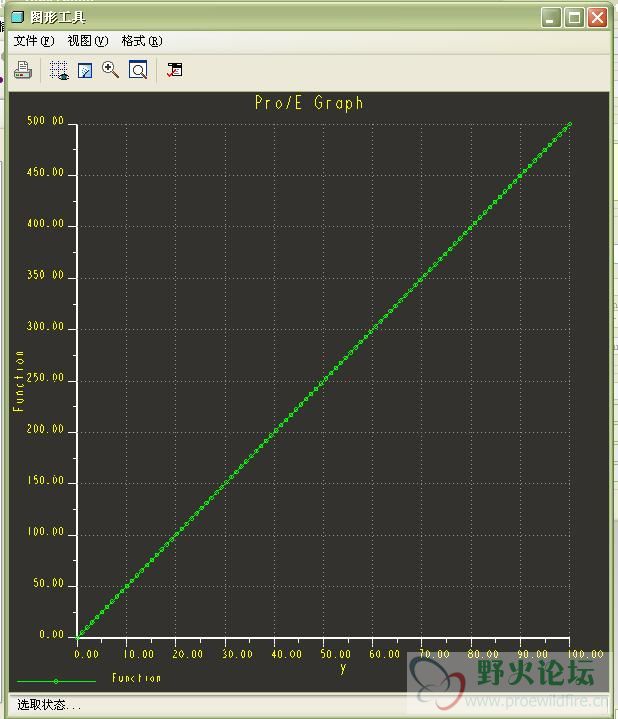This screenshot has height=719, width=618.
Task: Click the 30.00 horizontal axis value
Action: [237, 654]
